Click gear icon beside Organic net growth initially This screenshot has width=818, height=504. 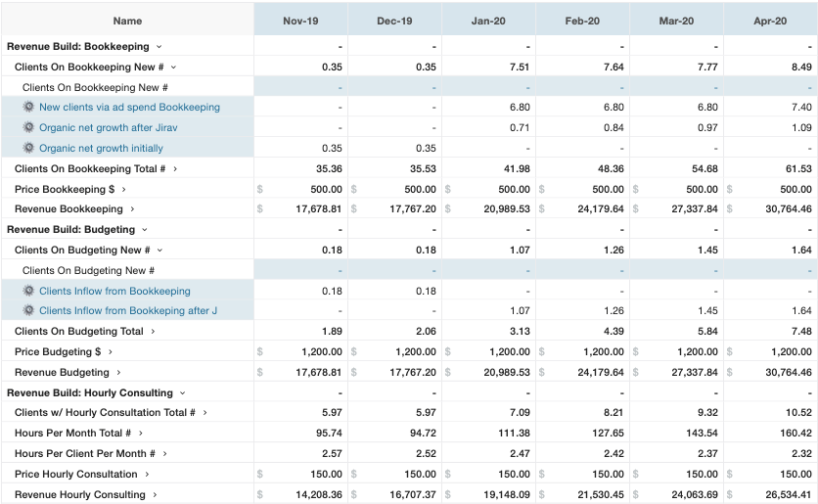point(28,148)
